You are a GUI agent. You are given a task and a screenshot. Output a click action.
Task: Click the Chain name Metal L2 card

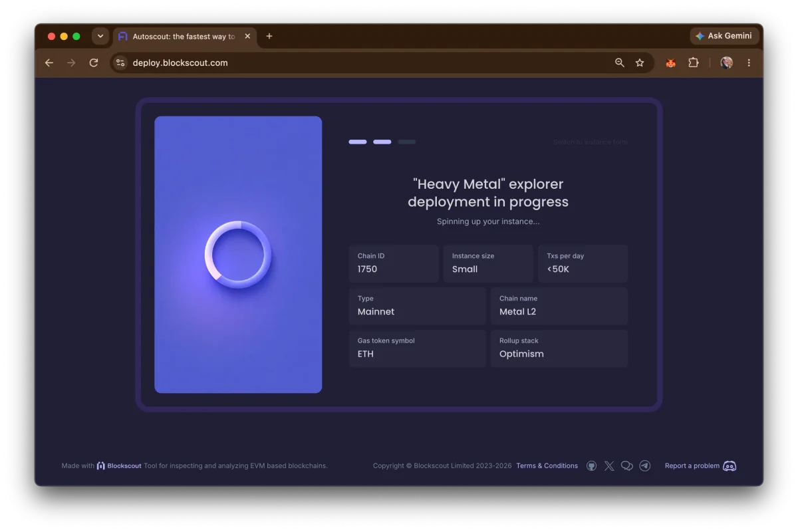tap(559, 306)
